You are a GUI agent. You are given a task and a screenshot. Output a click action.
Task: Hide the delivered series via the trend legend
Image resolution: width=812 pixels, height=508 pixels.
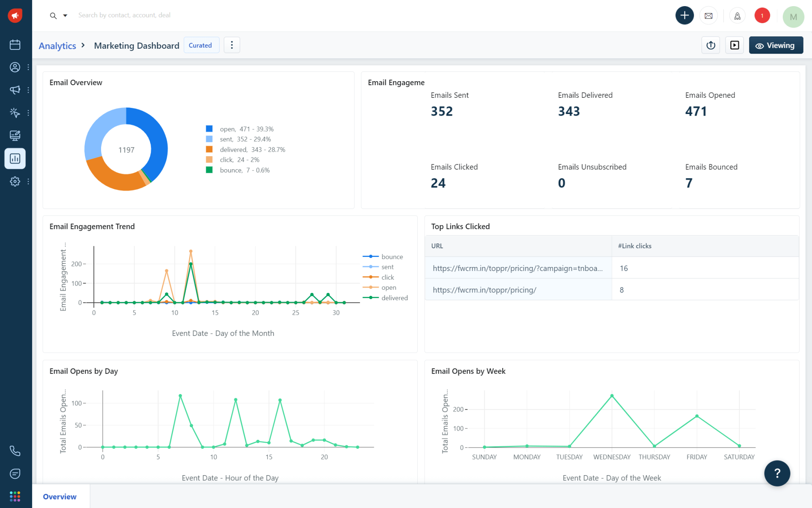point(394,297)
